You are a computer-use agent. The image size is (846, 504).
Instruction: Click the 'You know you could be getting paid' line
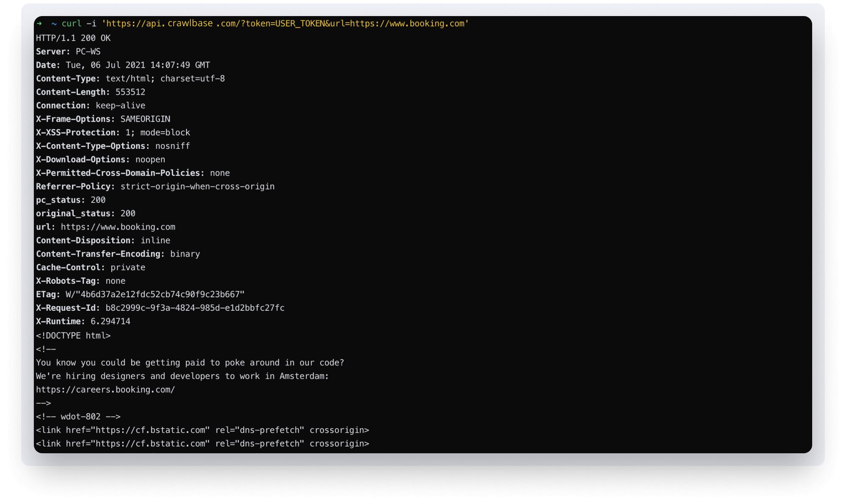(x=190, y=363)
